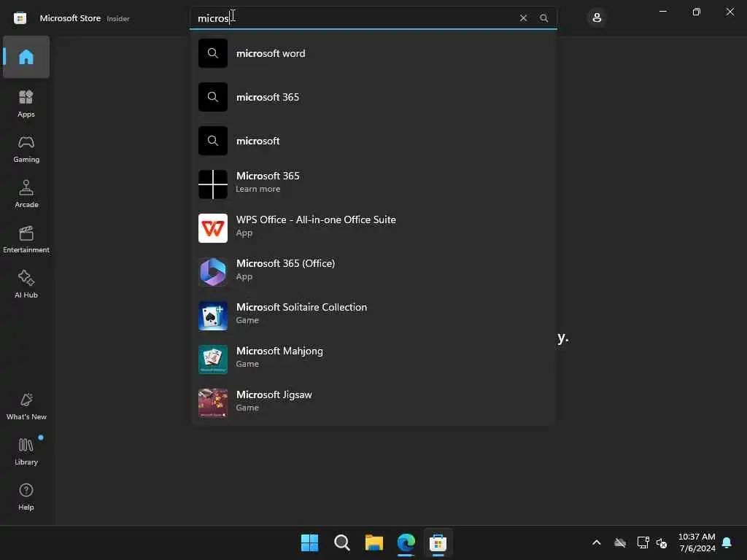The image size is (747, 560).
Task: Click the Microsoft 365 (Office) logo icon
Action: [213, 272]
